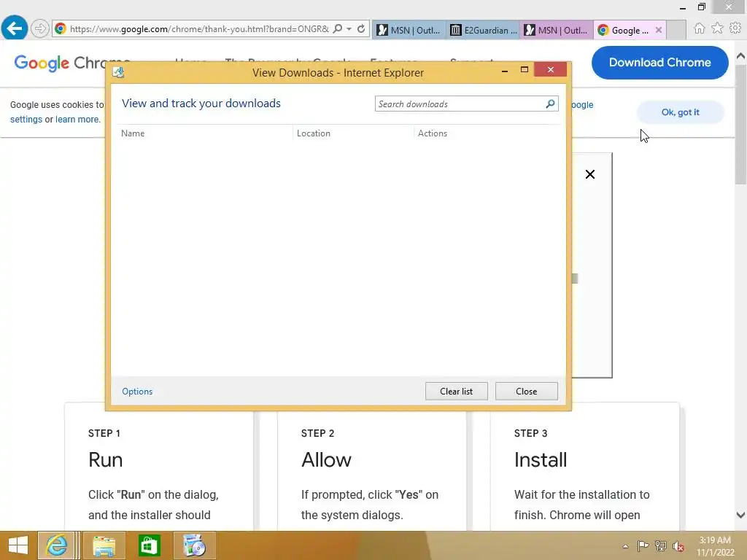Click the network tray icon

point(660,546)
